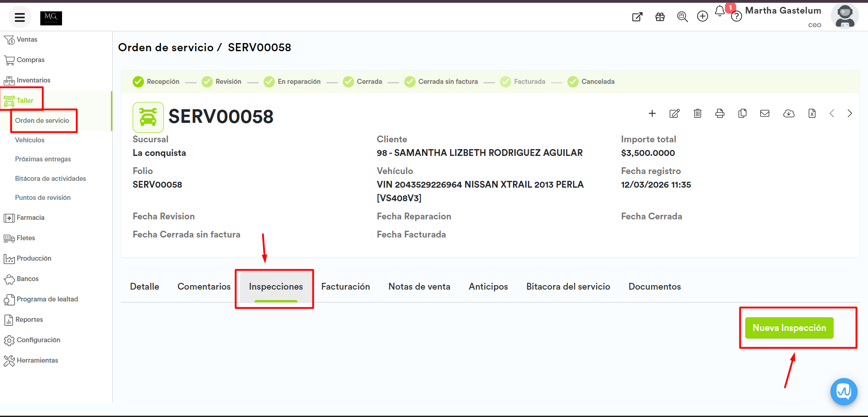The width and height of the screenshot is (868, 417).
Task: Open Próximas entregas under Taller
Action: click(x=43, y=159)
